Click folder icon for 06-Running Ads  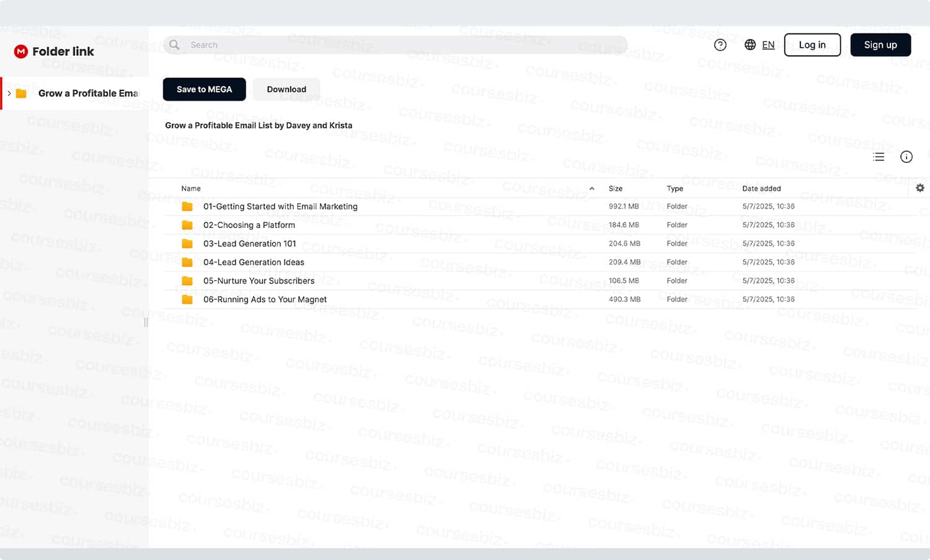coord(187,299)
